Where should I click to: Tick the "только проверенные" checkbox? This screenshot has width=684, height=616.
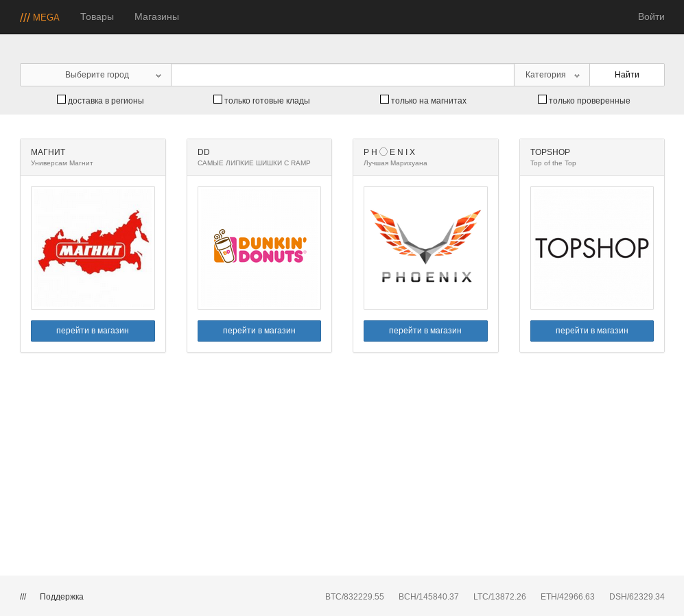(x=543, y=99)
